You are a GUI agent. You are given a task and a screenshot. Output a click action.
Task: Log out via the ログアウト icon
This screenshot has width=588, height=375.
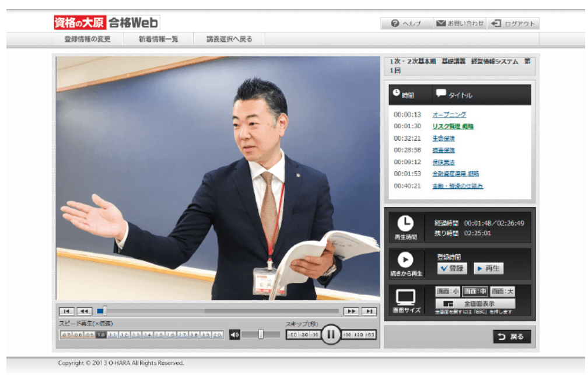[515, 24]
